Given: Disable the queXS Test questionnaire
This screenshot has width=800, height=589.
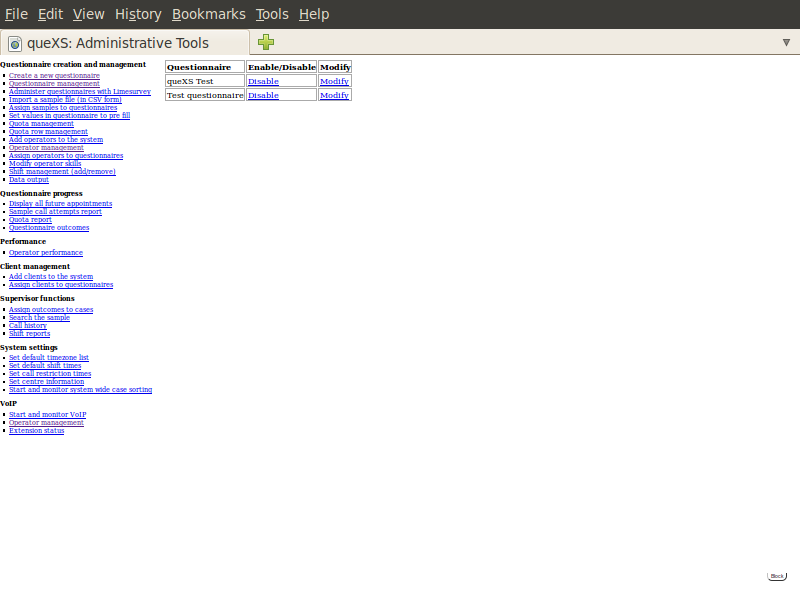Looking at the screenshot, I should (263, 81).
